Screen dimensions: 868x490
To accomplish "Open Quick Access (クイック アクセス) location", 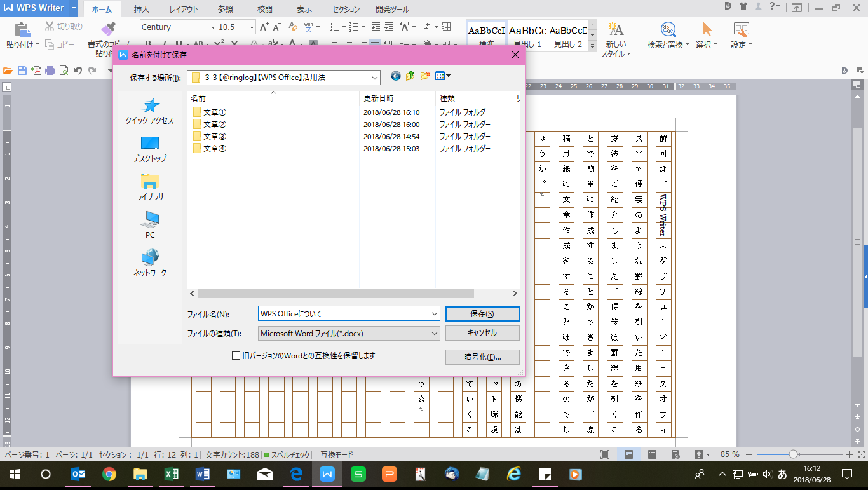I will tap(150, 111).
